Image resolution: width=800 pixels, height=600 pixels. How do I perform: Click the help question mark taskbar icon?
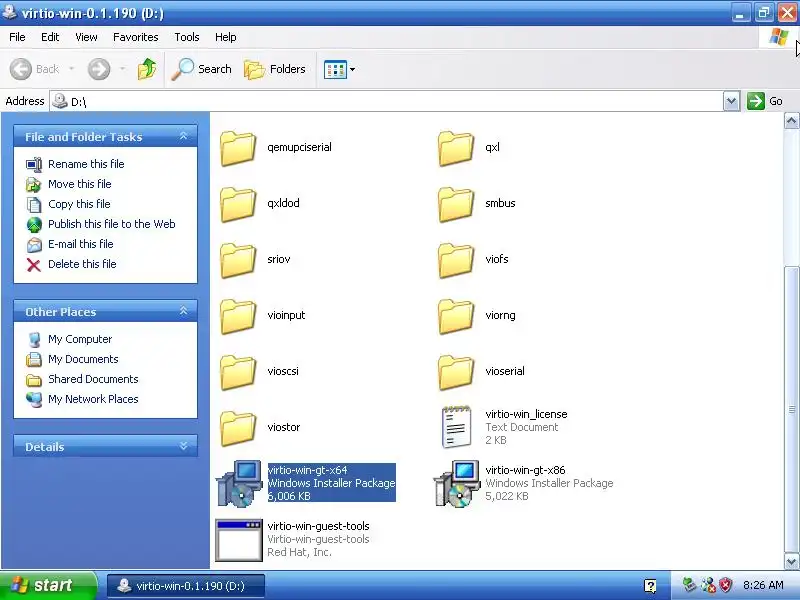point(650,586)
